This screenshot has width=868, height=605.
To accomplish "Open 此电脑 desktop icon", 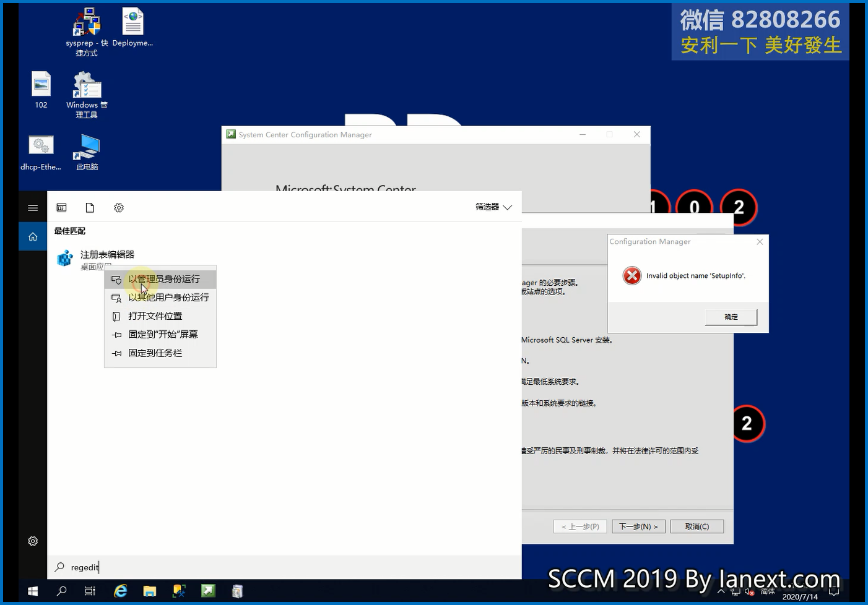I will point(87,153).
